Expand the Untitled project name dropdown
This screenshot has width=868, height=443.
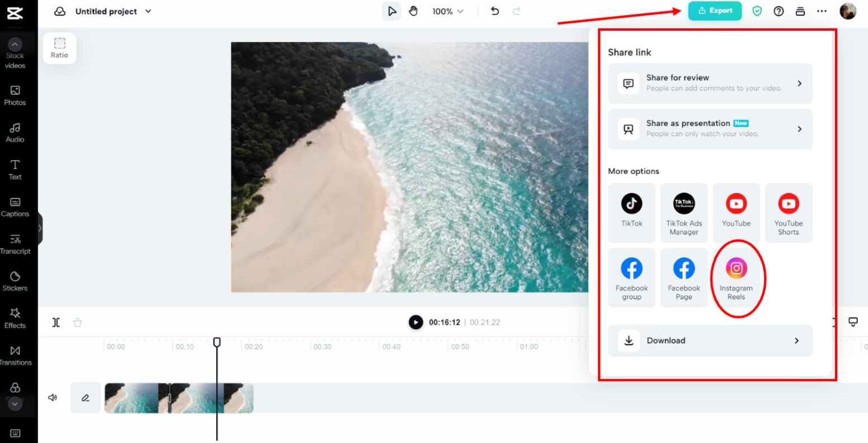[x=147, y=11]
